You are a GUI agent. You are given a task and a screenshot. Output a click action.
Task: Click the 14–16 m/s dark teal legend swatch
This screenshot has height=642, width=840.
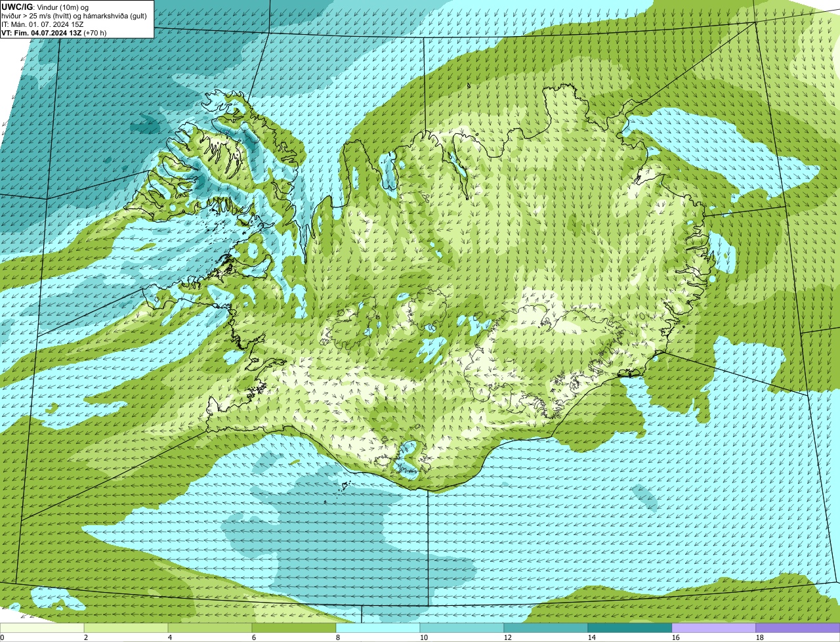tap(630, 628)
